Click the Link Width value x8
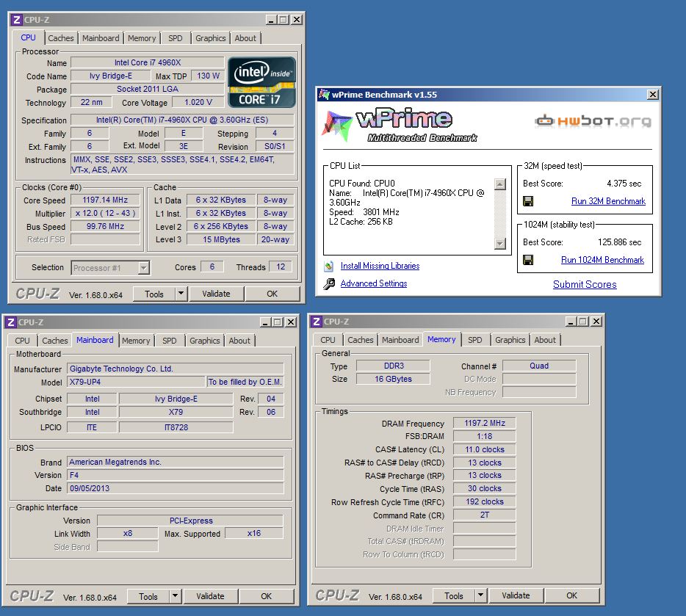 [x=127, y=533]
